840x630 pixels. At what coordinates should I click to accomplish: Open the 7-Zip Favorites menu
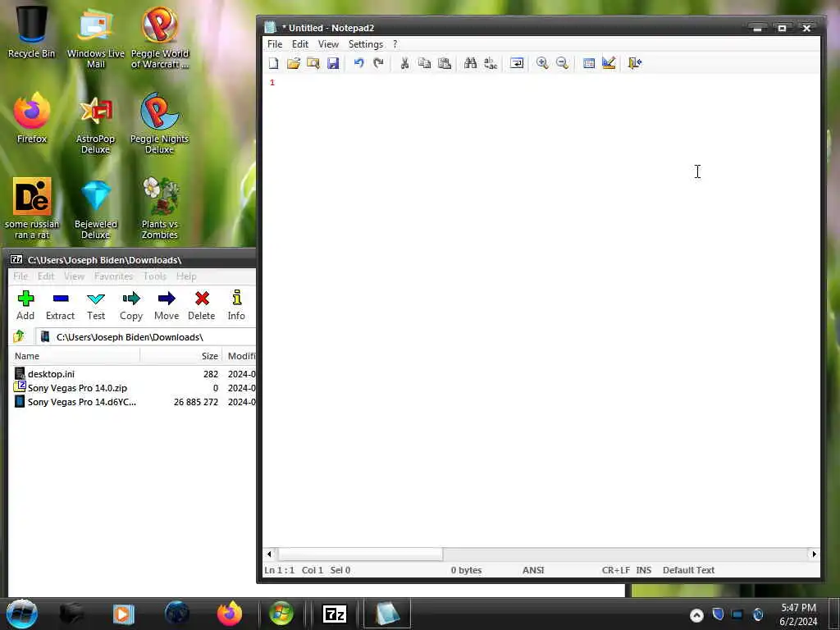pos(113,276)
